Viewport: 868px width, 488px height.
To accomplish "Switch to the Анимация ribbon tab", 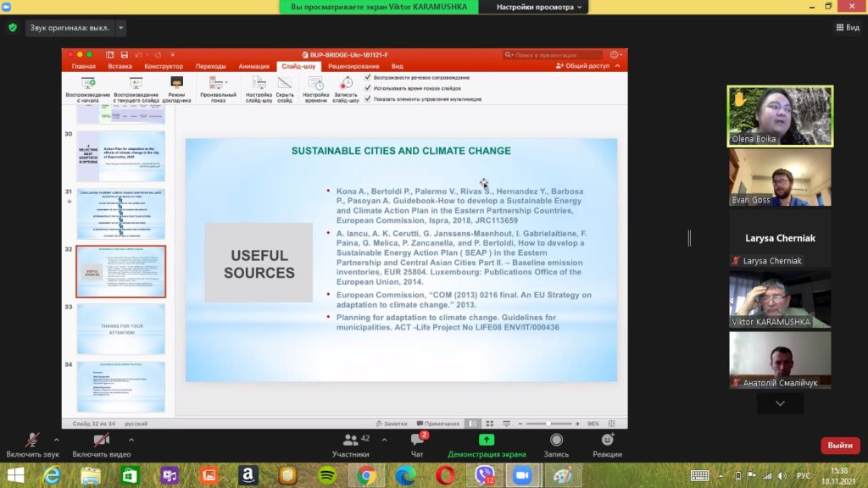I will pyautogui.click(x=253, y=66).
